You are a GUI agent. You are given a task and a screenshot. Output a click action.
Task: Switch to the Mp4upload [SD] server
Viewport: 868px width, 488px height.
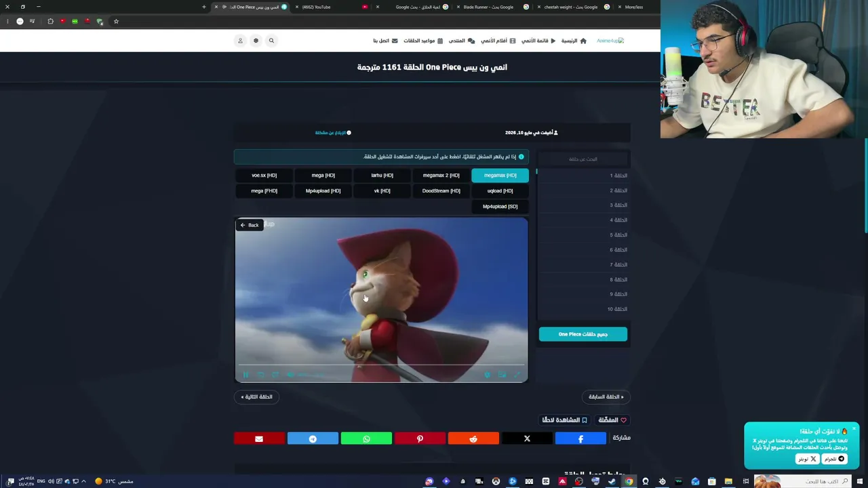click(500, 207)
